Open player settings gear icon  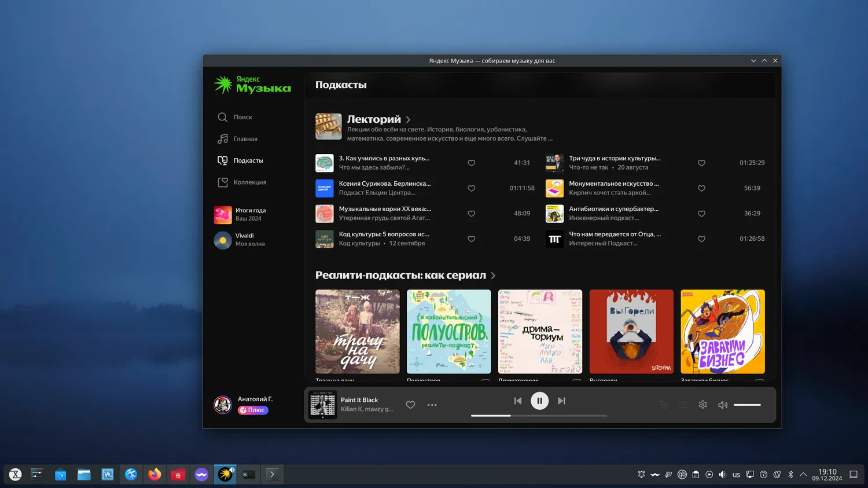coord(703,405)
